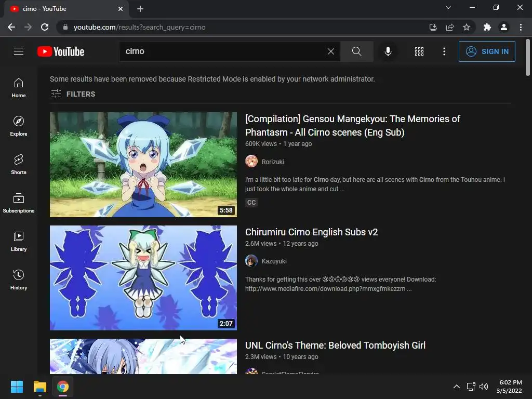Open Shorts in the sidebar
This screenshot has width=532, height=399.
click(x=19, y=165)
